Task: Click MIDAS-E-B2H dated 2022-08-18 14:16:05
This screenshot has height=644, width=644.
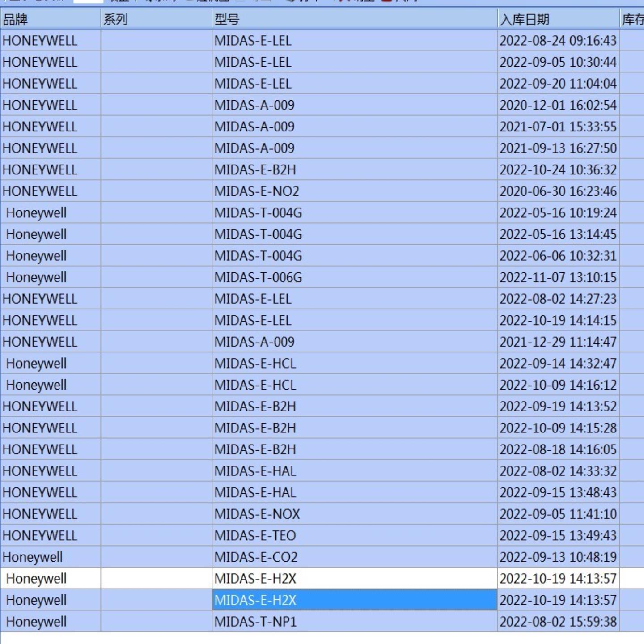Action: pos(355,449)
